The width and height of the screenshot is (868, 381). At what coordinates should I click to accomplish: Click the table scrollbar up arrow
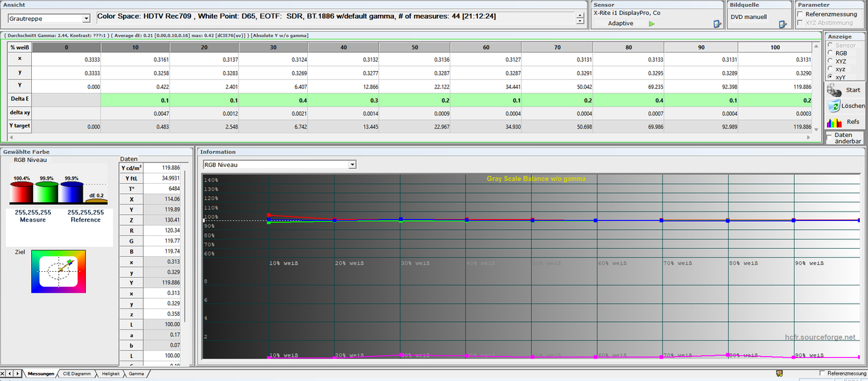click(817, 45)
